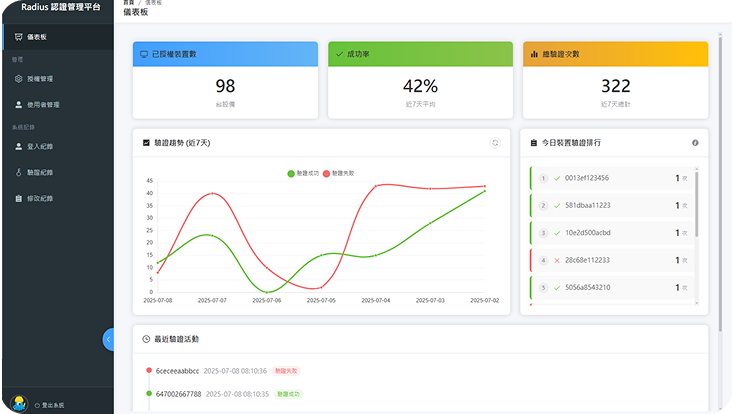Click 登出系統 to log out
Screen dimensions: 732x414
[52, 405]
